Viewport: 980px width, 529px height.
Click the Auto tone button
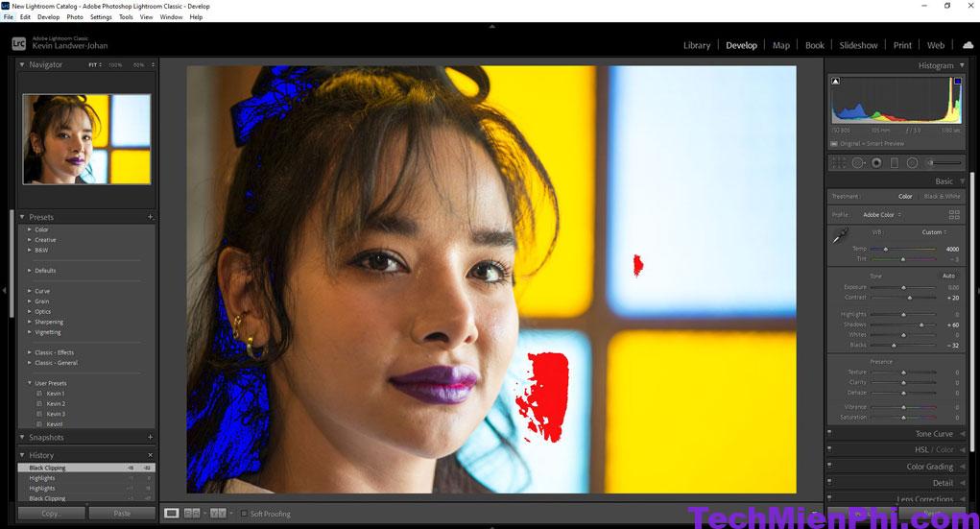[948, 276]
